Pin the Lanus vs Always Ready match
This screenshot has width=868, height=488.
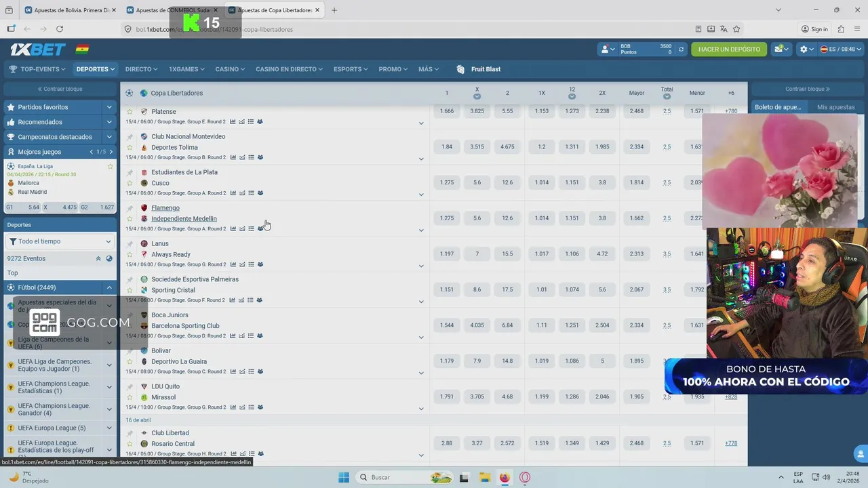coord(130,244)
